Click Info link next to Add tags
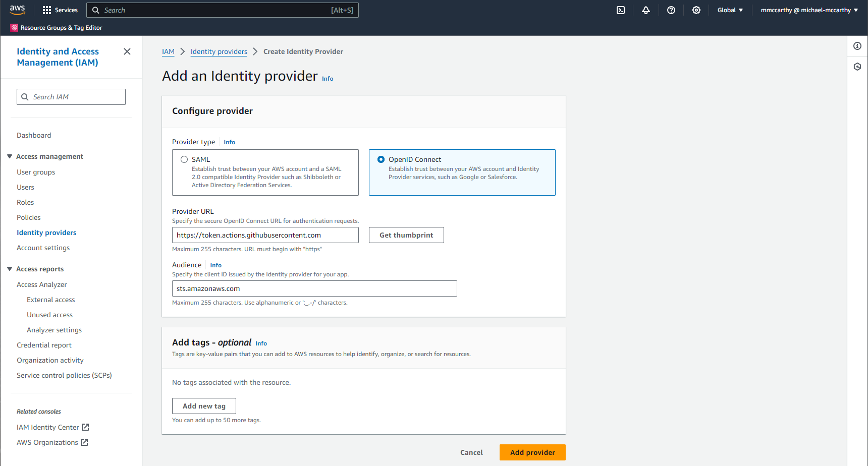The height and width of the screenshot is (466, 868). (261, 343)
